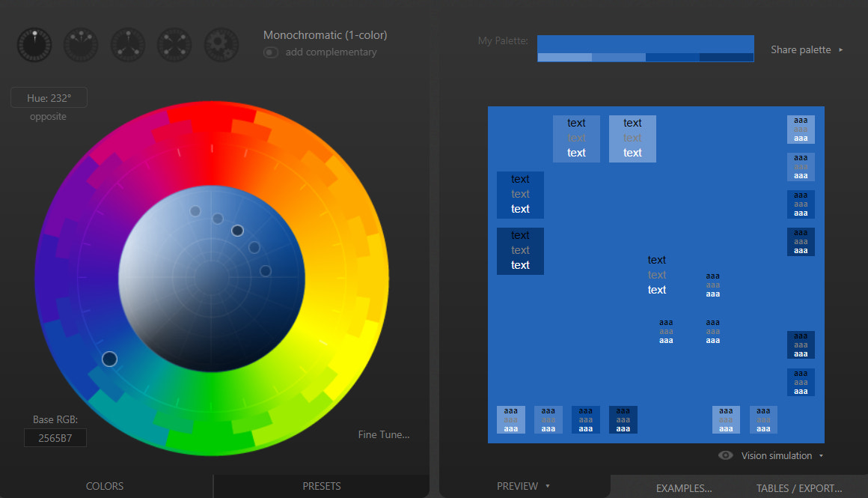The height and width of the screenshot is (498, 868).
Task: Click the Fine Tune link
Action: (384, 434)
